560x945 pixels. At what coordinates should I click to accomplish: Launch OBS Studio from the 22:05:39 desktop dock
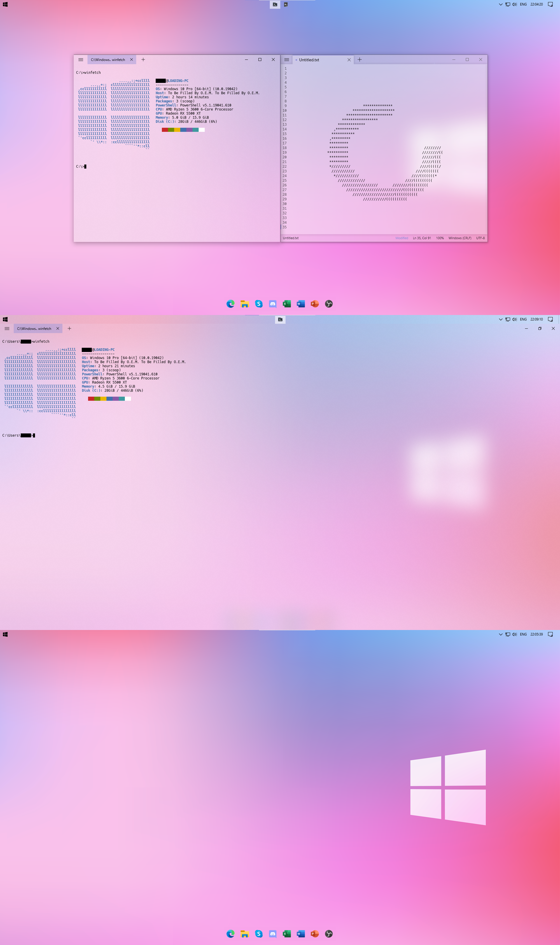pos(329,934)
